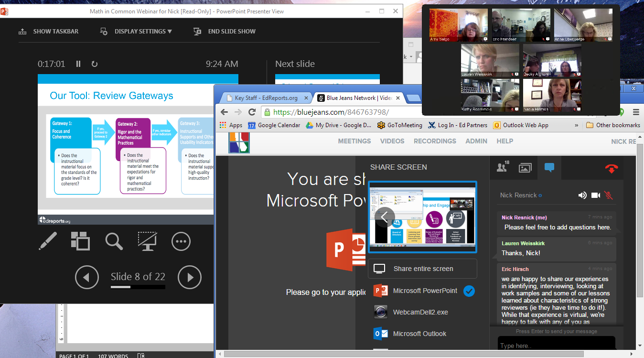
Task: Toggle speaker audio for Nick Resnick
Action: click(582, 195)
